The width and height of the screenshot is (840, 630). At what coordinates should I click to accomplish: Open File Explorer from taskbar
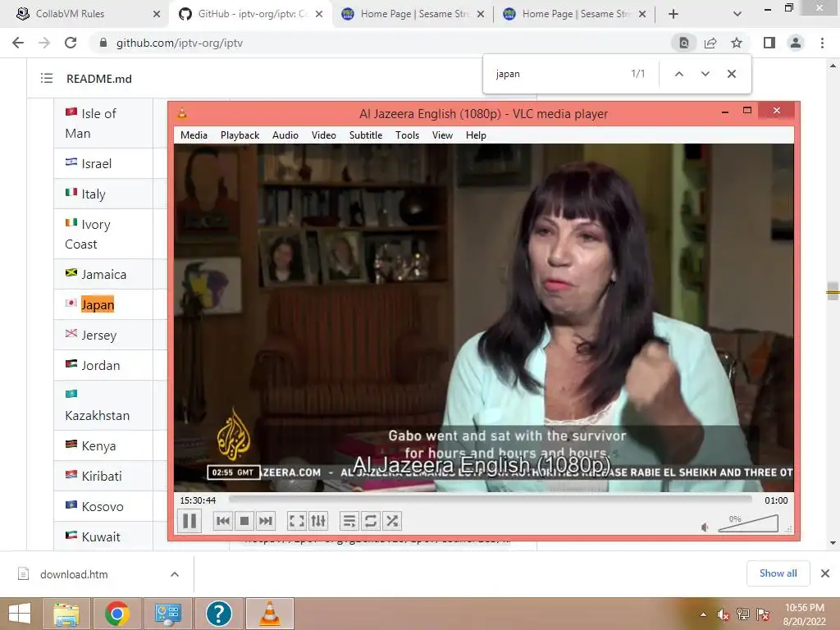[x=66, y=614]
